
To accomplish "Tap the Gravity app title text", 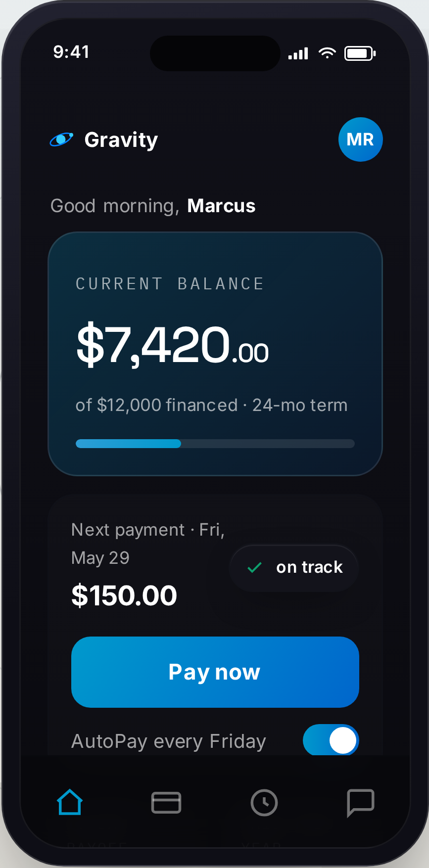I will point(121,140).
